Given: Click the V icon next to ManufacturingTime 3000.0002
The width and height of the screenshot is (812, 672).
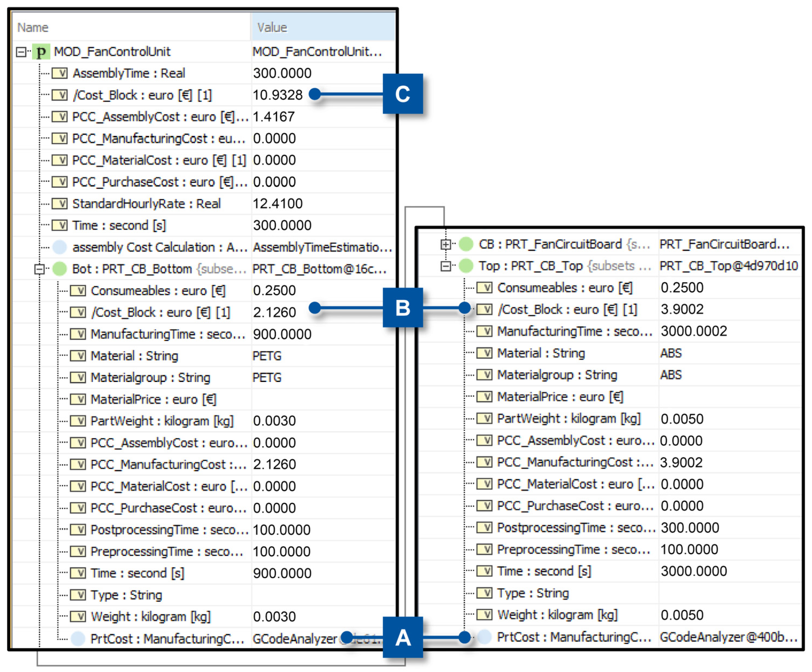Looking at the screenshot, I should [x=484, y=331].
